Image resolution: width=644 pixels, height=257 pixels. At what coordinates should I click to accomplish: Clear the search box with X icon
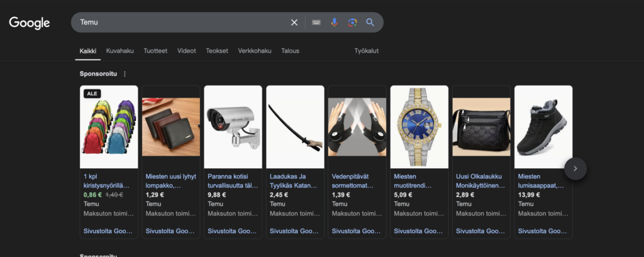(294, 23)
